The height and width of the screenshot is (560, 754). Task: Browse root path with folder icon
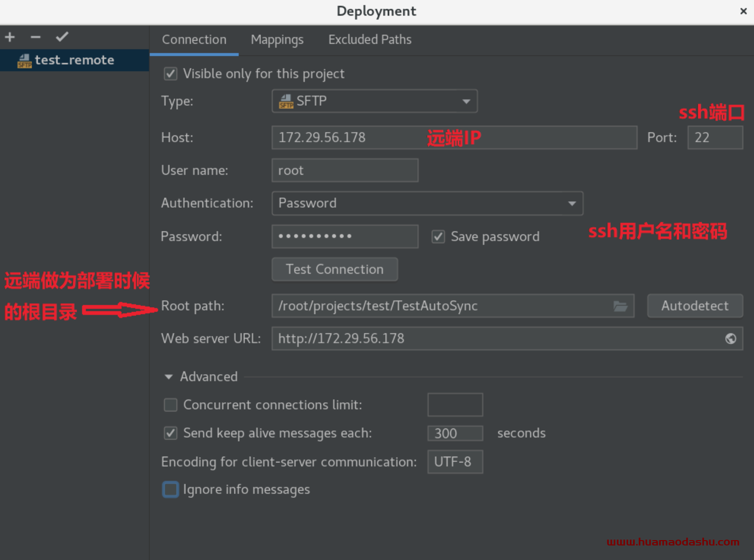620,306
